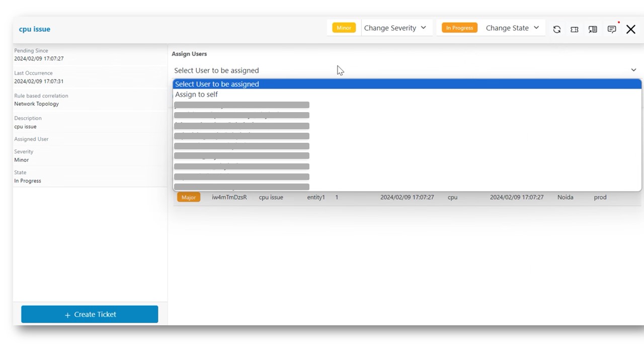Click the In Progress state badge in header

click(459, 28)
